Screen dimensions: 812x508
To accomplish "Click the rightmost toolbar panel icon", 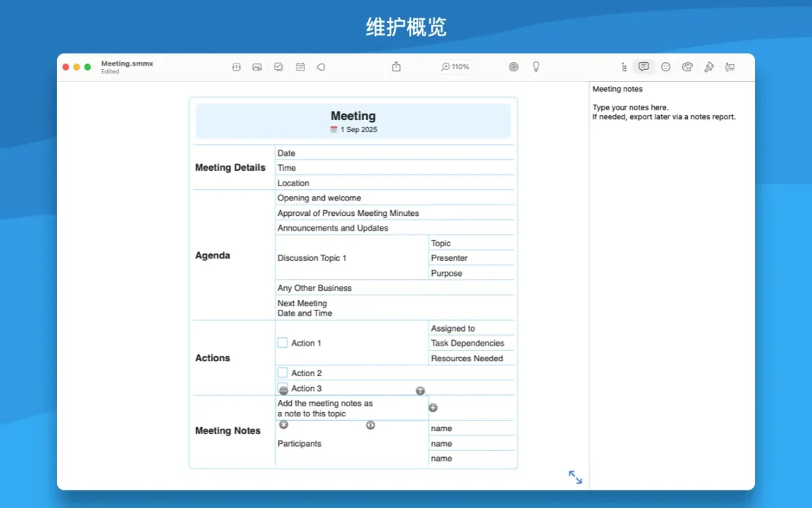I will tap(730, 67).
